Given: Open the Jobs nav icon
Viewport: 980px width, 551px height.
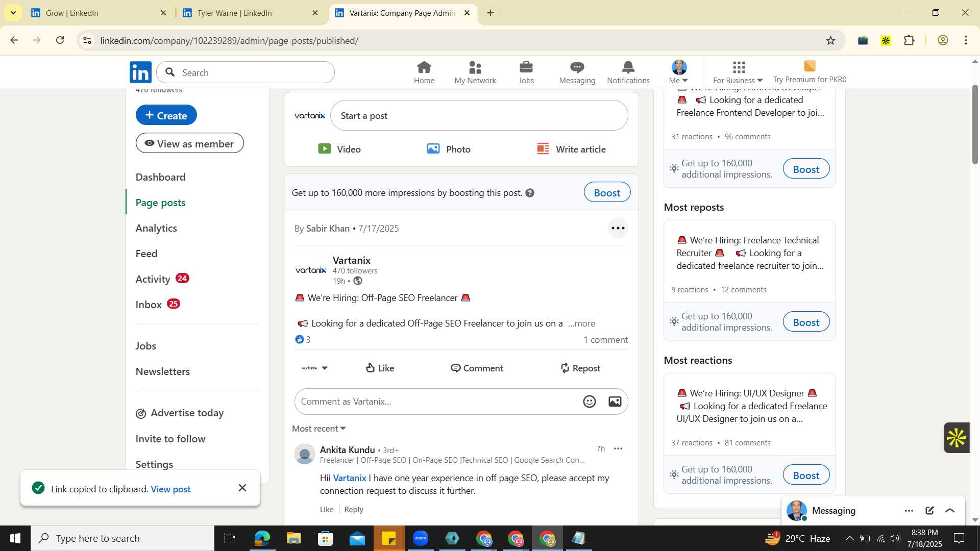Looking at the screenshot, I should [x=526, y=72].
